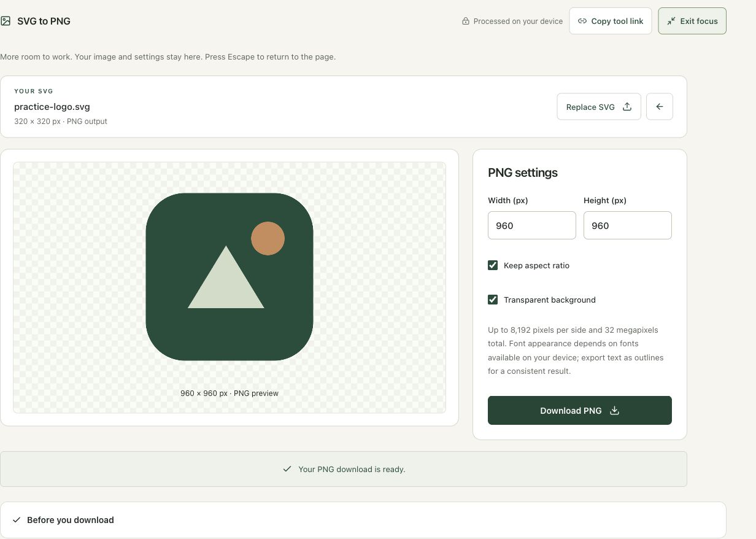Click Your PNG download is ready message

[352, 469]
